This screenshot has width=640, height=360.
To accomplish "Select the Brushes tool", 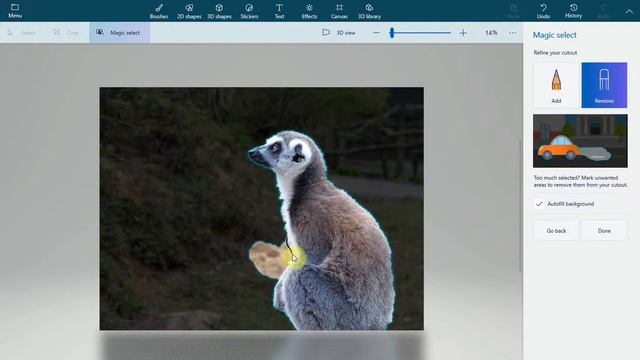I will coord(159,11).
